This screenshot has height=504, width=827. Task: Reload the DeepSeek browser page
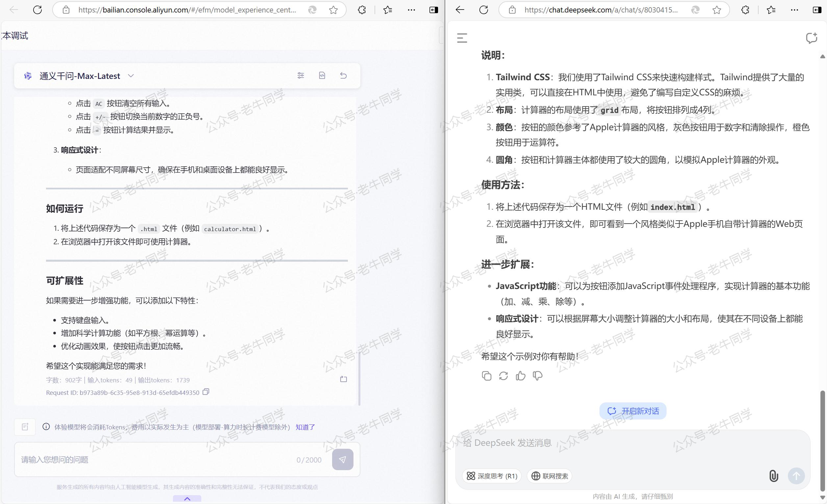484,10
